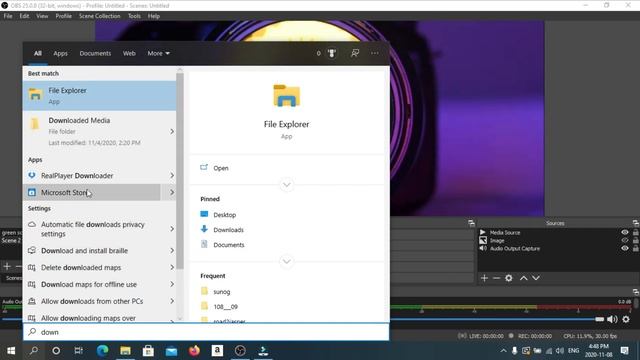Viewport: 640px width, 360px height.
Task: Move source down in OBS list
Action: [x=536, y=278]
